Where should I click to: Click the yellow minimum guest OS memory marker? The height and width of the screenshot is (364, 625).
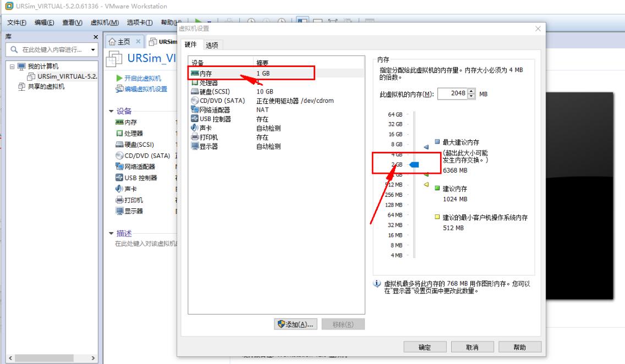(426, 184)
